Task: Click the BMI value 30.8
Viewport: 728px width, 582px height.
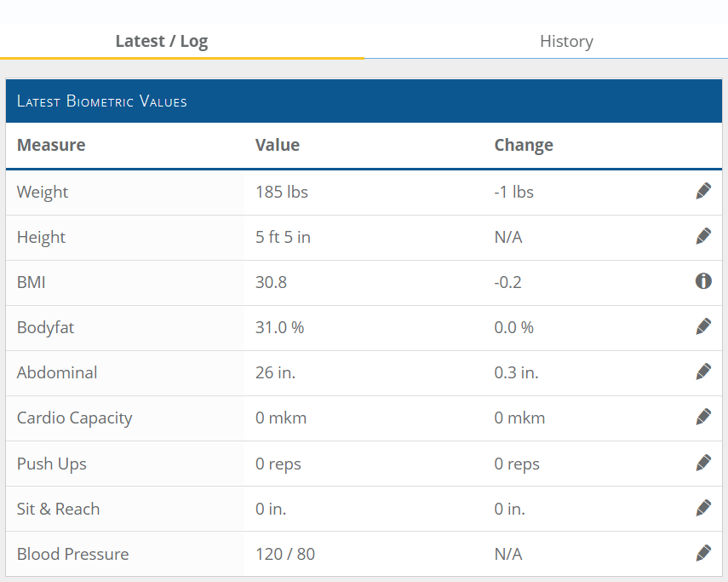Action: (271, 282)
